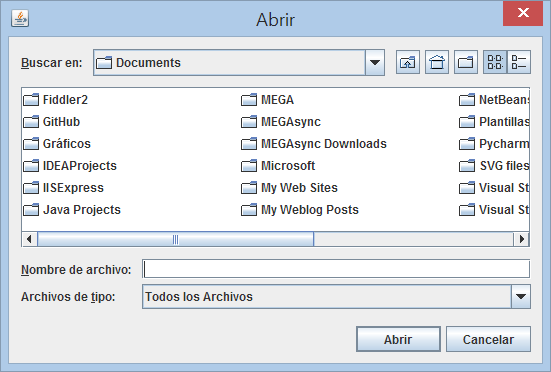The height and width of the screenshot is (372, 551).
Task: Select the Gráficos folder
Action: (x=57, y=144)
